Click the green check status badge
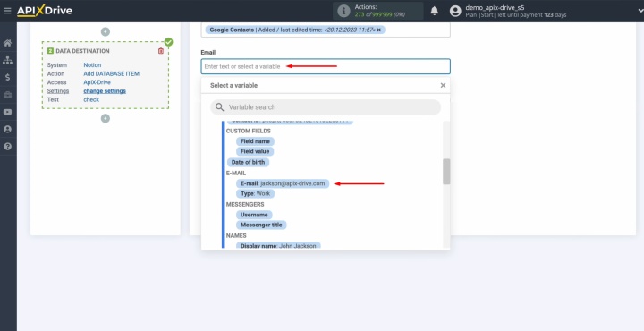This screenshot has width=644, height=331. (168, 42)
